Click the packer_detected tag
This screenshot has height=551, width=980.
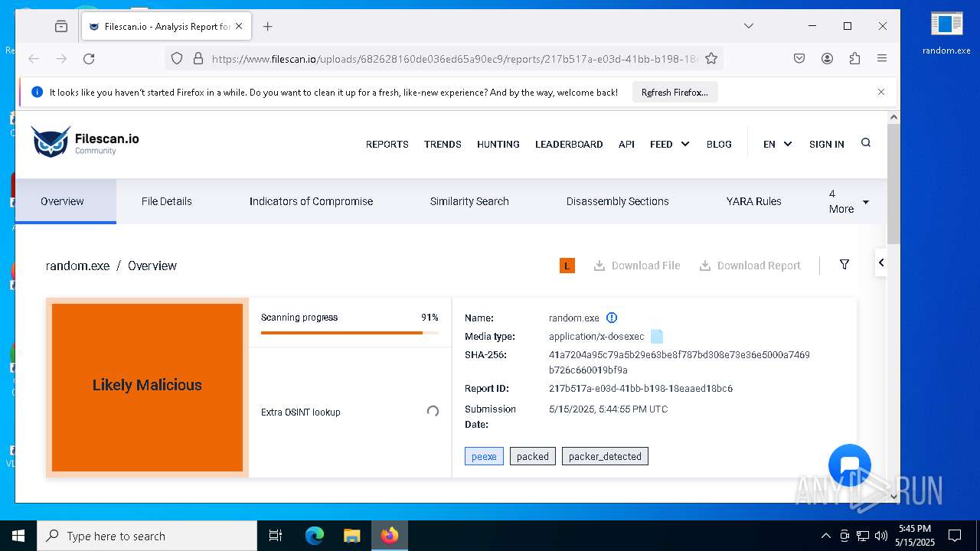[x=605, y=456]
